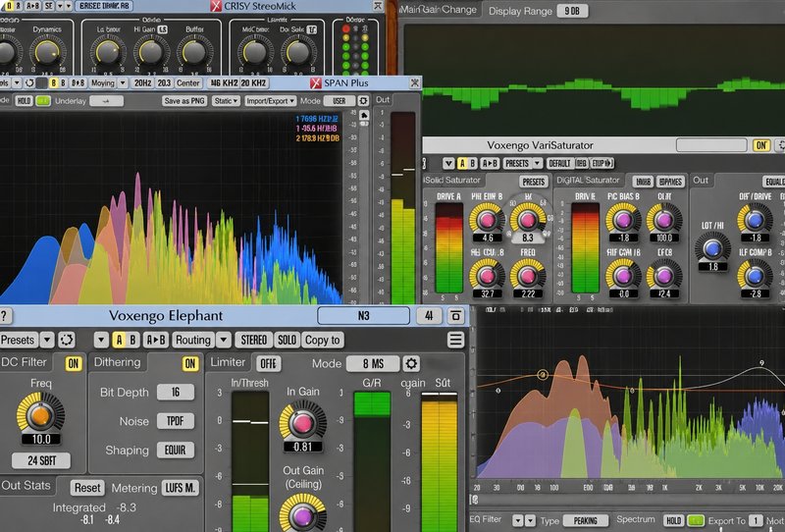
Task: Click Elephant A to B copy button
Action: coord(156,341)
